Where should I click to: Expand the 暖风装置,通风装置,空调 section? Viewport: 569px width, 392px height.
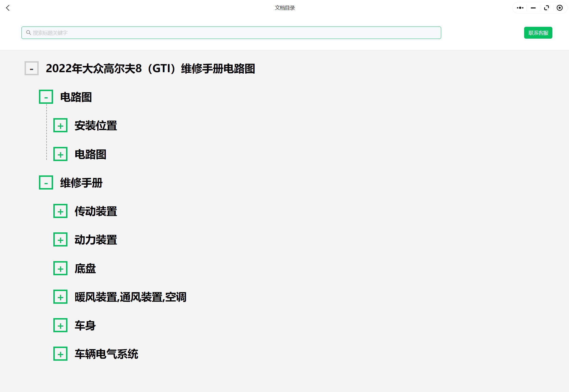[x=61, y=297]
